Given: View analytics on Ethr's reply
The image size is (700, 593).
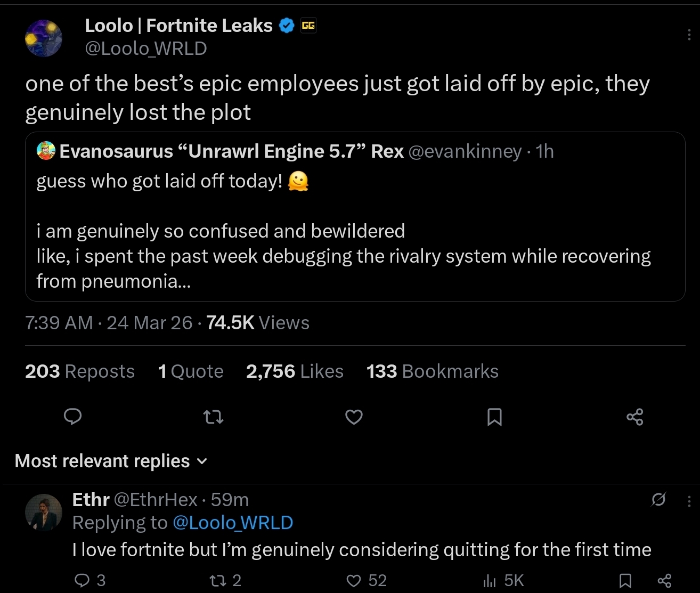Looking at the screenshot, I should click(490, 580).
